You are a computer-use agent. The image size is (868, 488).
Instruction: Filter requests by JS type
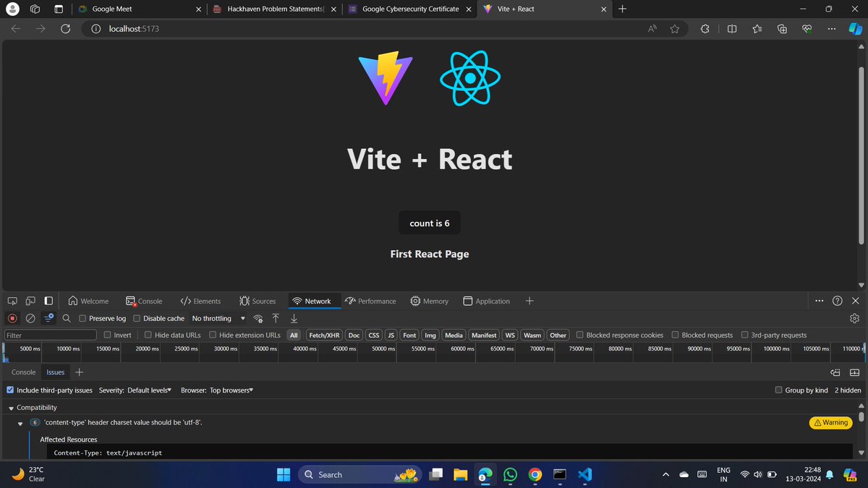pos(391,335)
